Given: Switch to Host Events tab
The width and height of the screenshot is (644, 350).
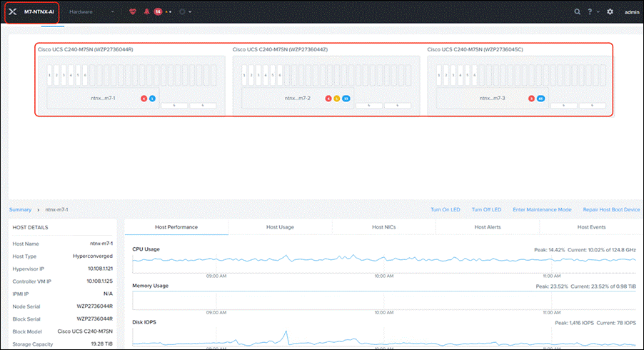Looking at the screenshot, I should tap(591, 227).
